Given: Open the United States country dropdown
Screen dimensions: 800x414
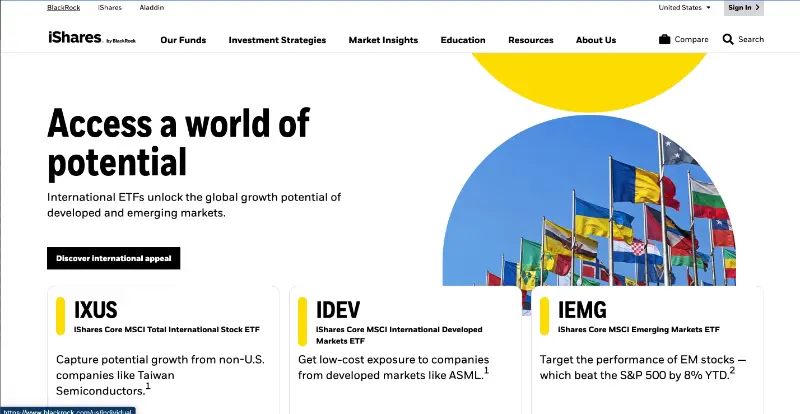Looking at the screenshot, I should 684,8.
